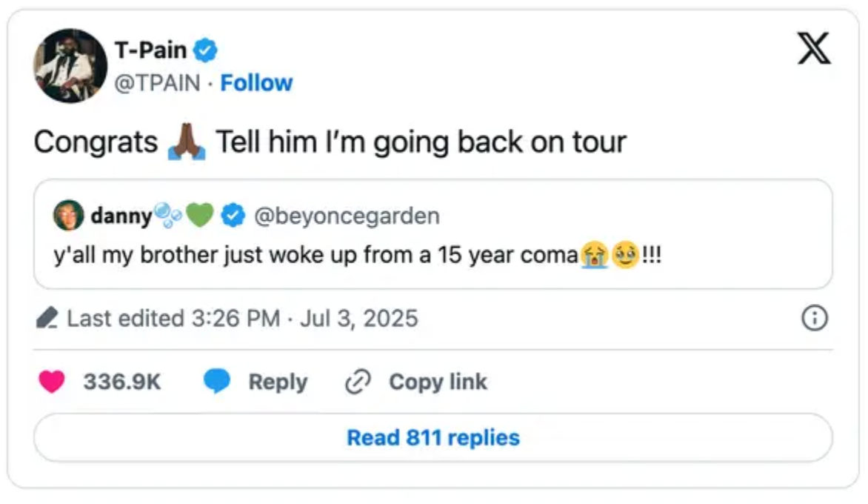Click the Follow button next to @TPAIN
Screen dimensions: 868x504
coord(256,82)
